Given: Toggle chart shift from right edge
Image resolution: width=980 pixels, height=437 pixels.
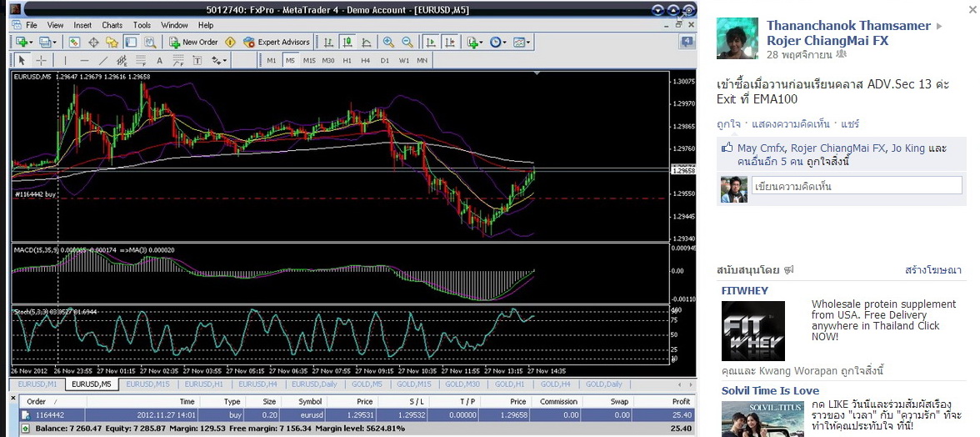Looking at the screenshot, I should click(x=449, y=43).
